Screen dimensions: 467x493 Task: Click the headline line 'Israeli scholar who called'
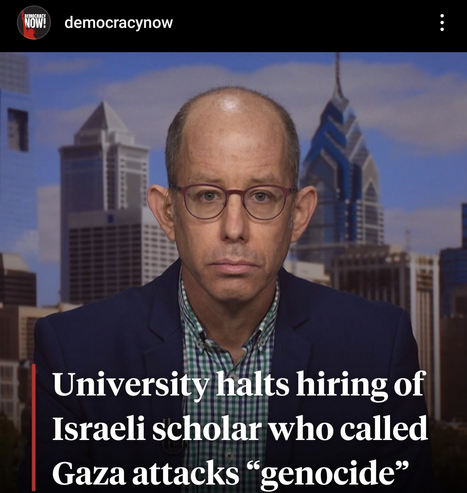[x=240, y=429]
